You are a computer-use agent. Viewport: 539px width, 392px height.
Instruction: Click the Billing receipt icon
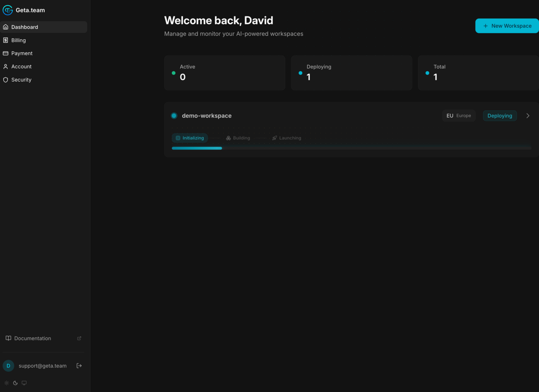click(5, 40)
